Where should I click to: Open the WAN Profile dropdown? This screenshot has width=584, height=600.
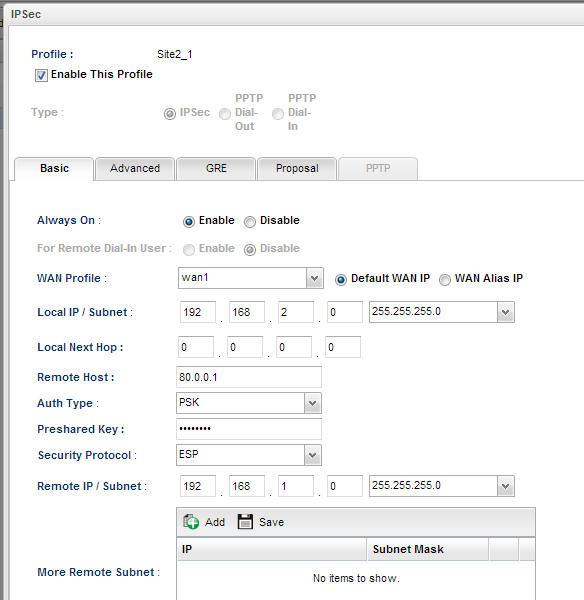click(x=315, y=278)
